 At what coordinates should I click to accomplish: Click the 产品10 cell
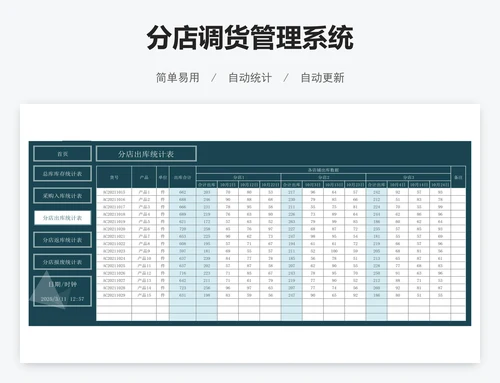point(144,258)
